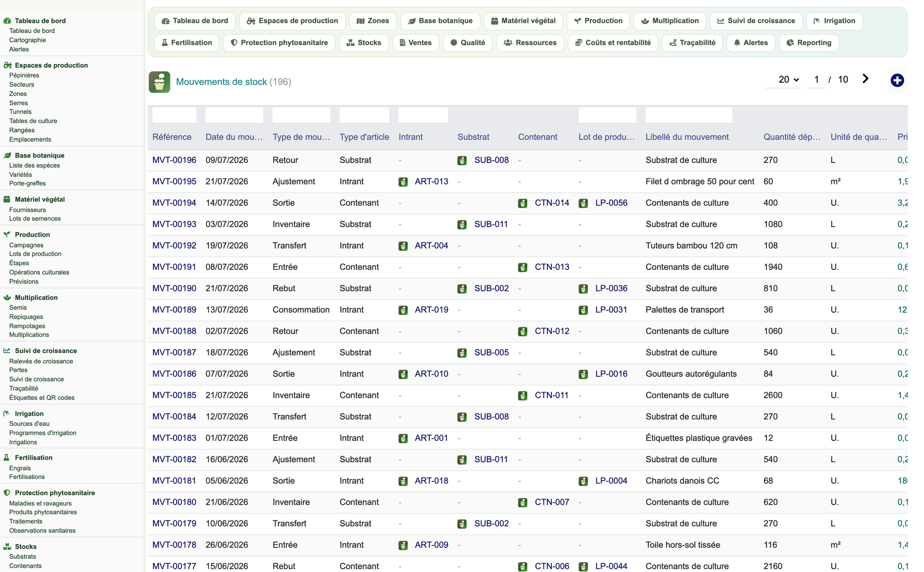The width and height of the screenshot is (924, 572).
Task: Open Étiquettes et QR codes in sidebar
Action: pos(42,398)
